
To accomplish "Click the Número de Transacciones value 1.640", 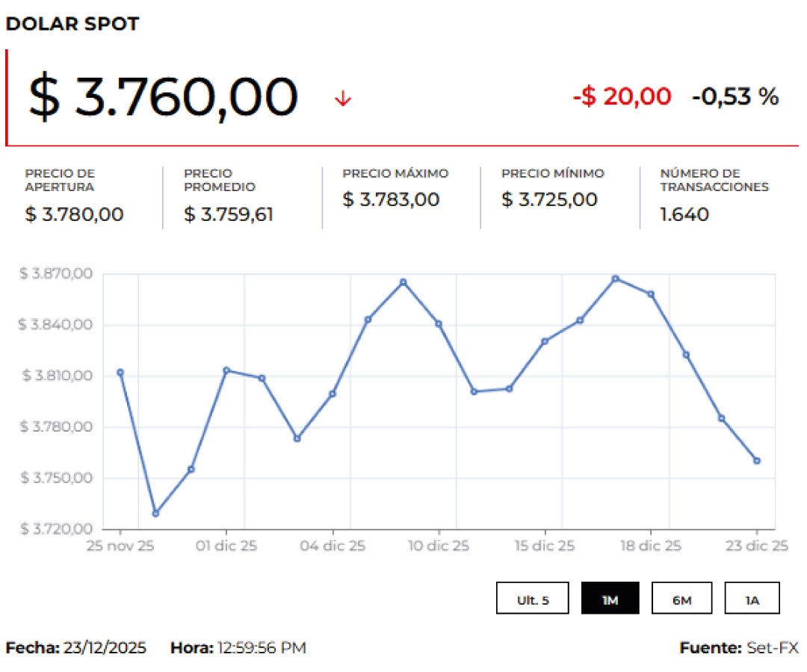I will 684,215.
